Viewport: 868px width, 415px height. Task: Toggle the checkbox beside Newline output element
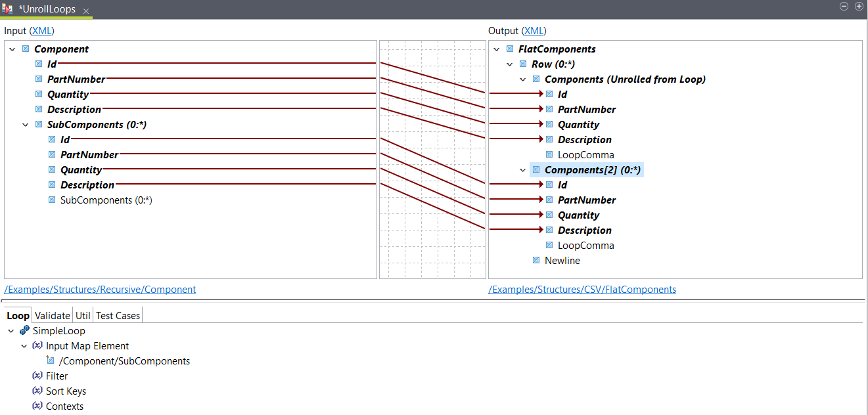pos(536,260)
